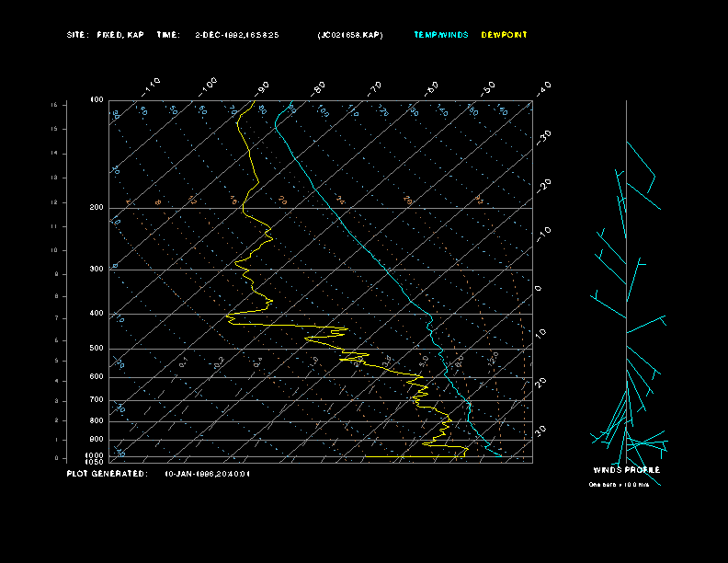Click the '900' pressure level label
This screenshot has height=563, width=728.
point(97,440)
